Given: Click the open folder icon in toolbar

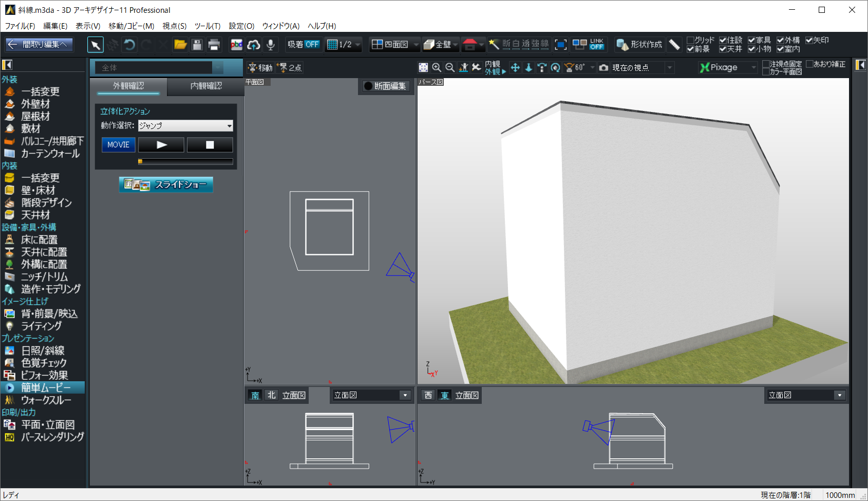Looking at the screenshot, I should point(180,45).
